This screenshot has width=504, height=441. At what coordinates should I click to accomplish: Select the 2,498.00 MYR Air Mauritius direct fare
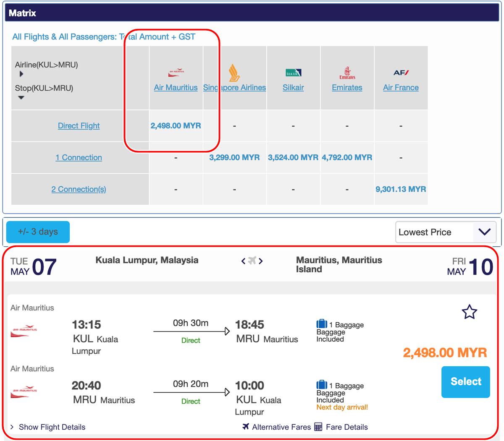click(x=176, y=126)
